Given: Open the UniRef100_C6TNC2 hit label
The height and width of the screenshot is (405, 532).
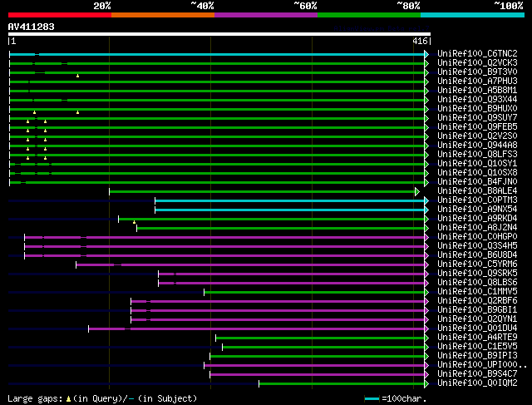Looking at the screenshot, I should 477,53.
